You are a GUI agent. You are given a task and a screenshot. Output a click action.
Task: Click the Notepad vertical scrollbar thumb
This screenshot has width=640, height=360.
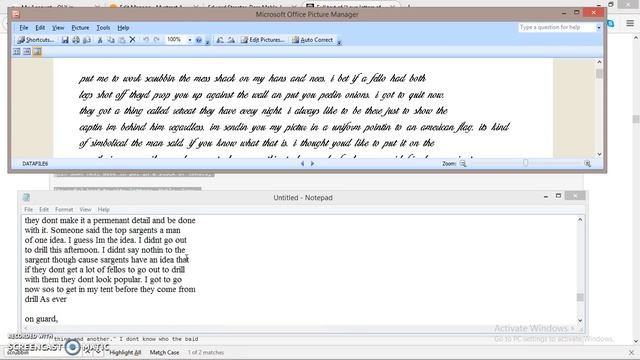tap(580, 297)
